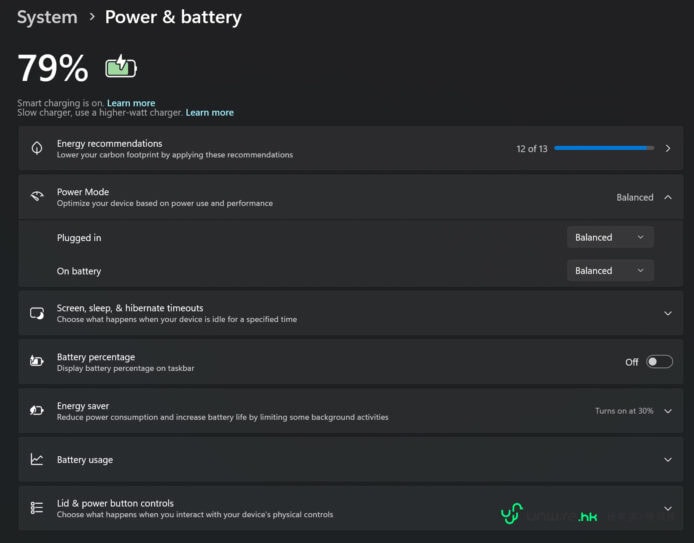Click the Battery usage chart icon
The height and width of the screenshot is (543, 694).
click(37, 459)
